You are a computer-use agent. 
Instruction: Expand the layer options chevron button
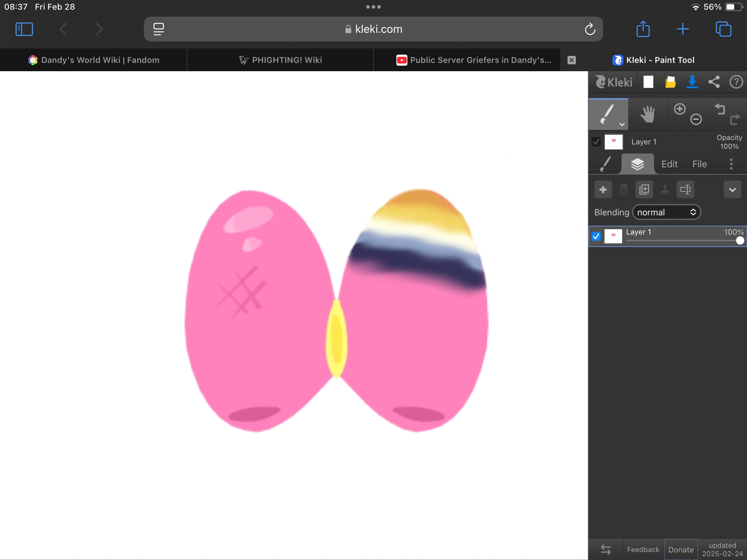tap(732, 189)
